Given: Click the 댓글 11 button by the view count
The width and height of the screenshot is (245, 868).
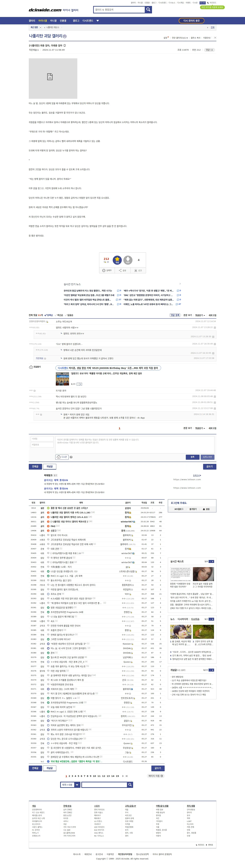Looking at the screenshot, I should pyautogui.click(x=209, y=50).
